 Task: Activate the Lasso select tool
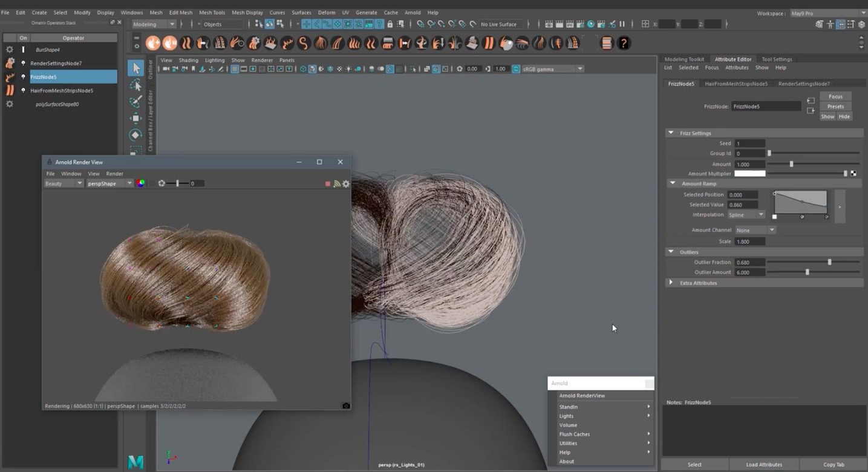click(x=135, y=85)
